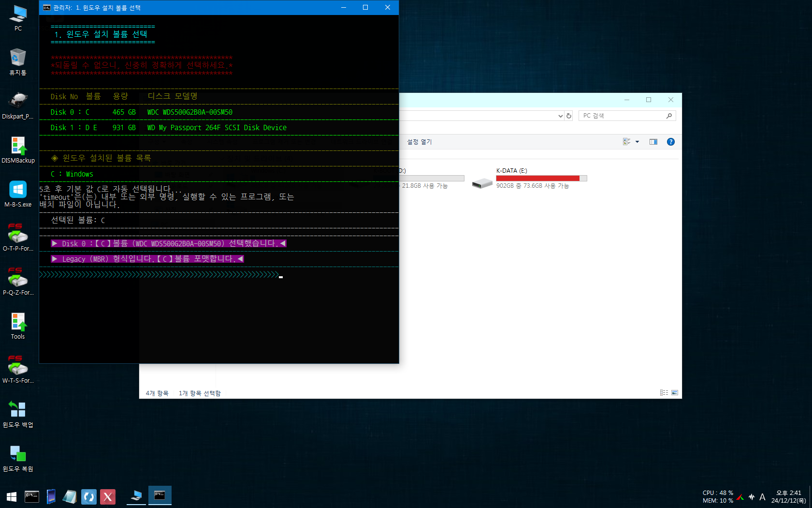
Task: Click the CPU and MEM usage readout
Action: 718,497
